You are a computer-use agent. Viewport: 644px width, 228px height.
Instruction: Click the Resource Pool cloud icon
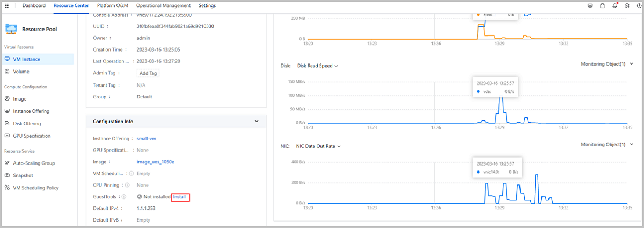[x=12, y=29]
